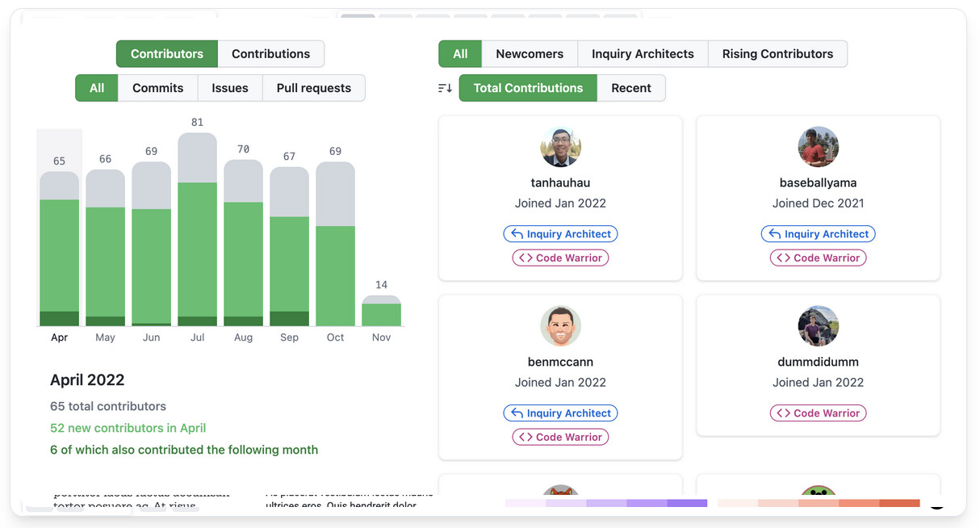This screenshot has width=980, height=528.
Task: Show Newcomers contributor list
Action: point(530,54)
